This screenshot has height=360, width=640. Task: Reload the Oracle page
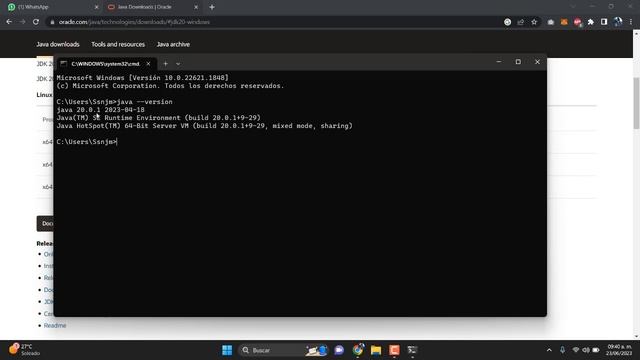[36, 22]
